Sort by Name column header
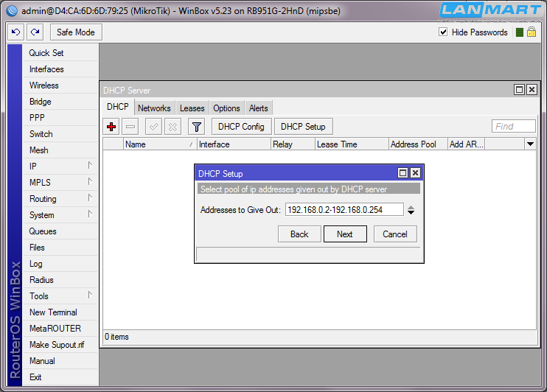Screen dimensions: 547x392 point(160,144)
